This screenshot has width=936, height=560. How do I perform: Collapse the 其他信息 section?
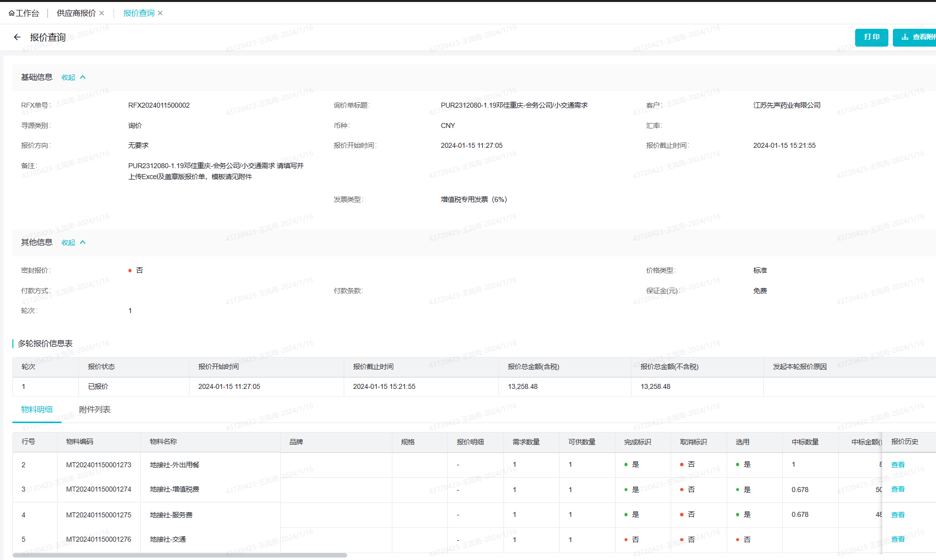click(68, 243)
